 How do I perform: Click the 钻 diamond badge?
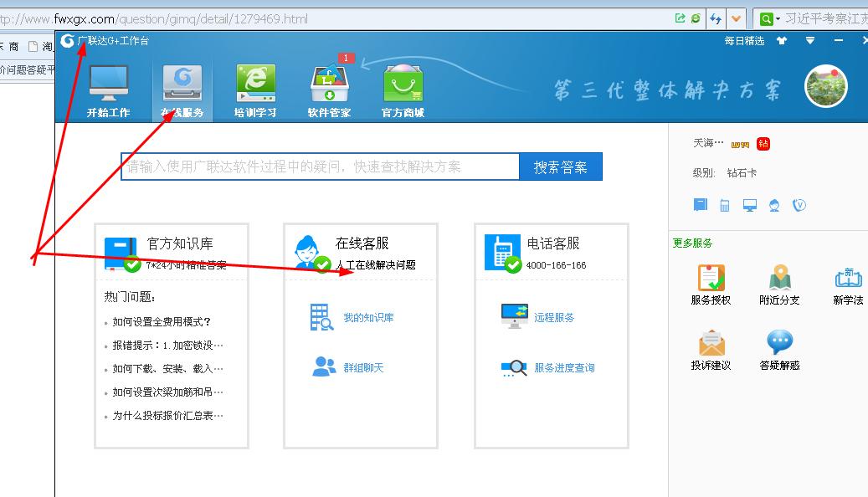(763, 144)
